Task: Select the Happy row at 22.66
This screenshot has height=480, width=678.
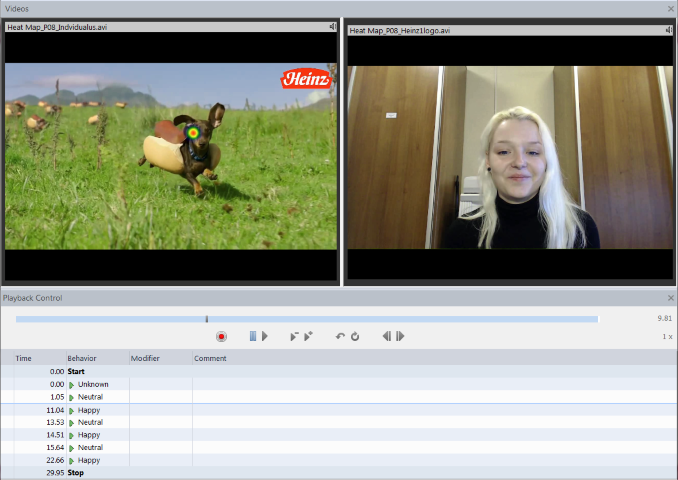Action: [339, 460]
